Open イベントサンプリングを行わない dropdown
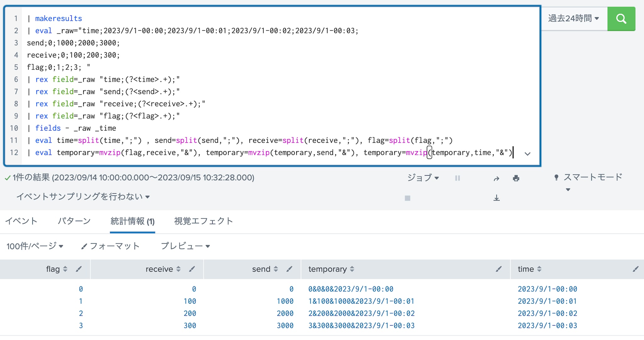This screenshot has height=340, width=644. 83,197
